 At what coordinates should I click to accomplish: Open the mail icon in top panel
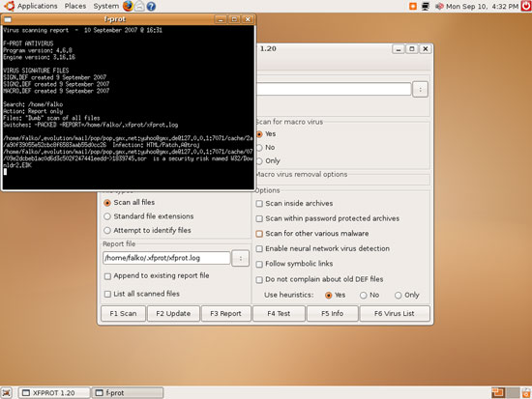[139, 6]
